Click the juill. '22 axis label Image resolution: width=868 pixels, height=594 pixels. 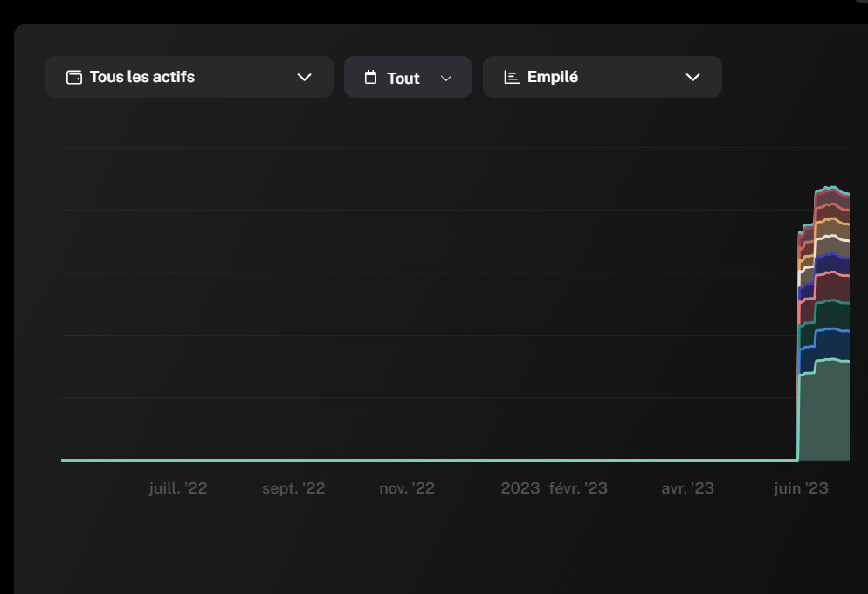point(177,487)
